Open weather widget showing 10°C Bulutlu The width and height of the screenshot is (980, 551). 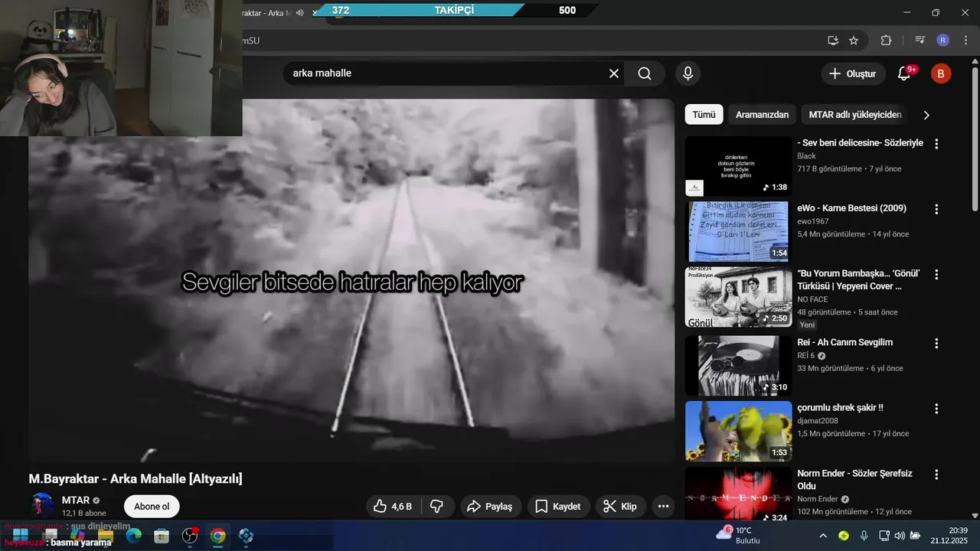point(738,536)
